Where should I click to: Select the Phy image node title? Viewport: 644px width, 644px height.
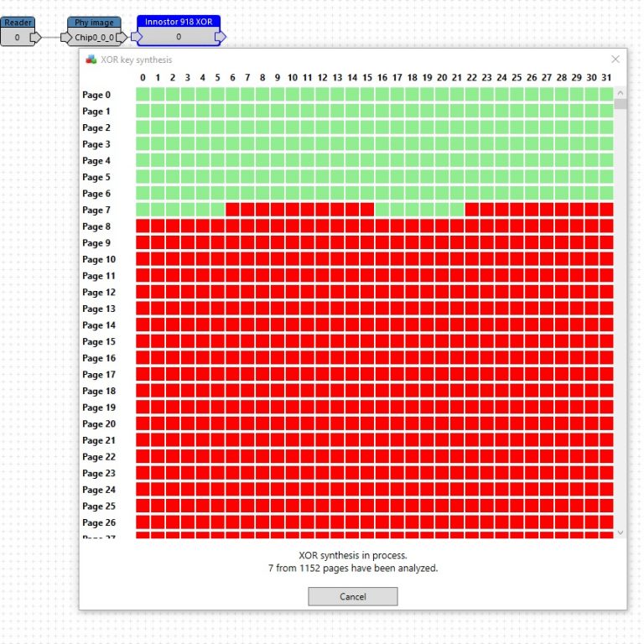(x=93, y=23)
